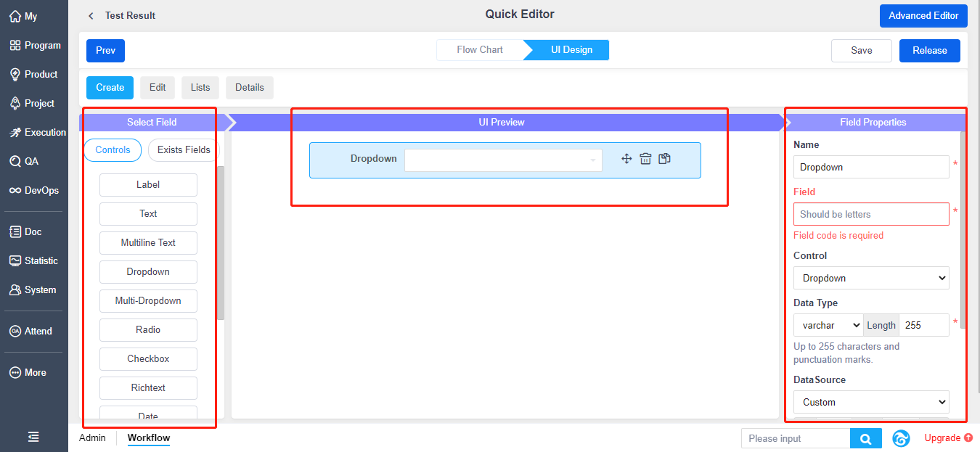Click the move icon on Dropdown field

(626, 159)
